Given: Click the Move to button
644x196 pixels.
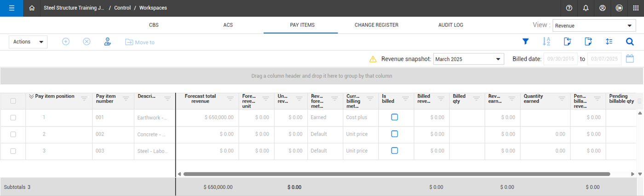Looking at the screenshot, I should [x=140, y=42].
